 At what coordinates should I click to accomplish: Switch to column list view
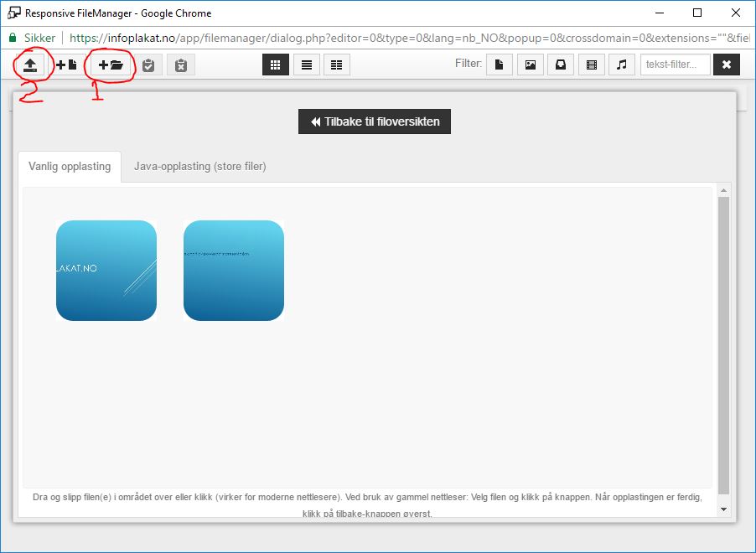336,65
